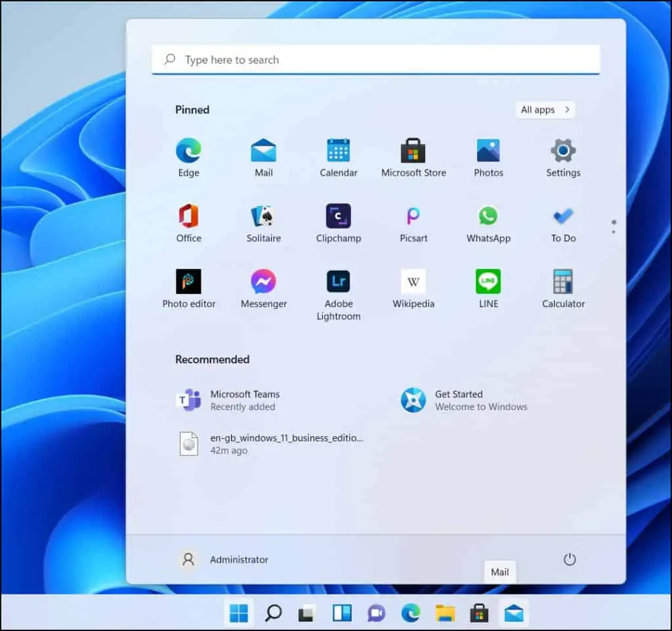Click the Start button on the taskbar
672x631 pixels.
coord(239,613)
